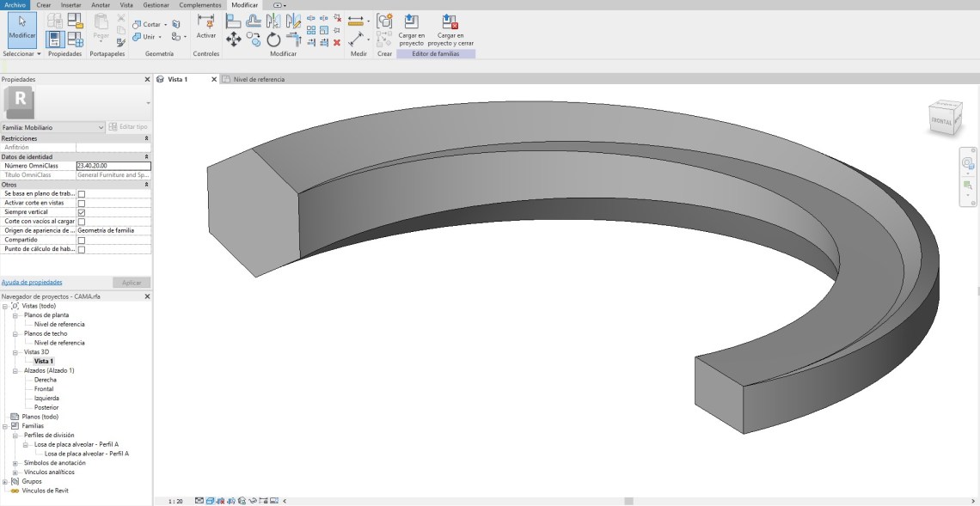The image size is (980, 506).
Task: Click the Move tool icon
Action: tap(233, 39)
